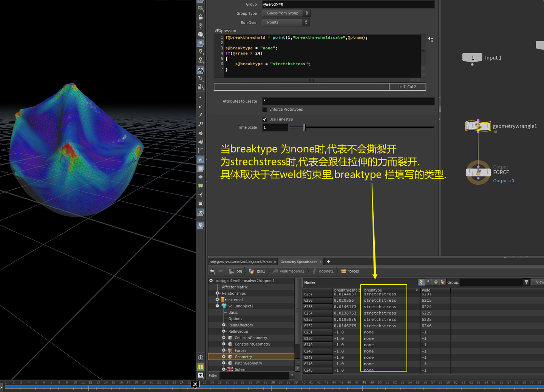Toggle the lower 12 primitive numbers icon
544x392 pixels.
(x=201, y=141)
